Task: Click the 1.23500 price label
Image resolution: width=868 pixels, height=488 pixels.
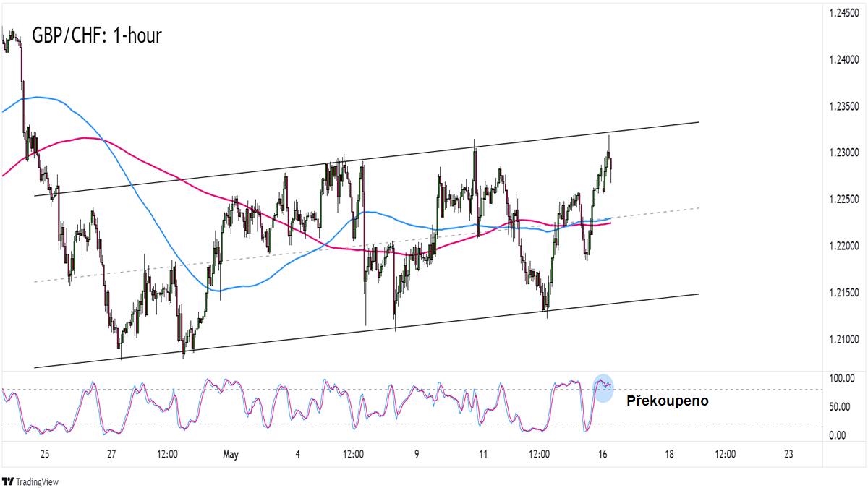Action: (x=845, y=106)
